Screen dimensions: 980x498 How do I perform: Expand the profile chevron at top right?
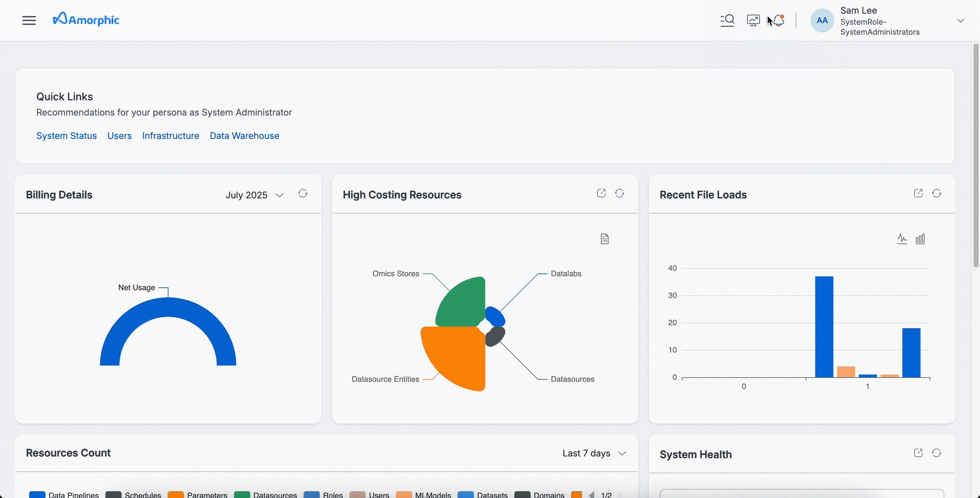(x=961, y=20)
